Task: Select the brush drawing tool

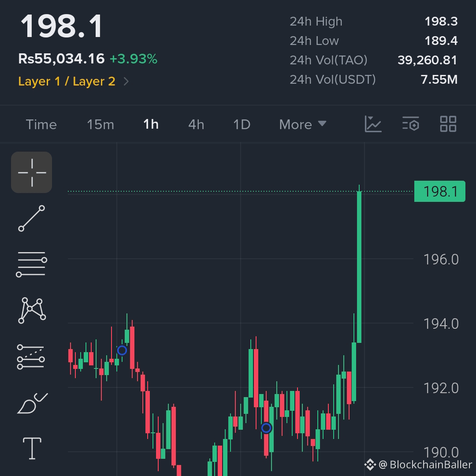Action: coord(32,403)
